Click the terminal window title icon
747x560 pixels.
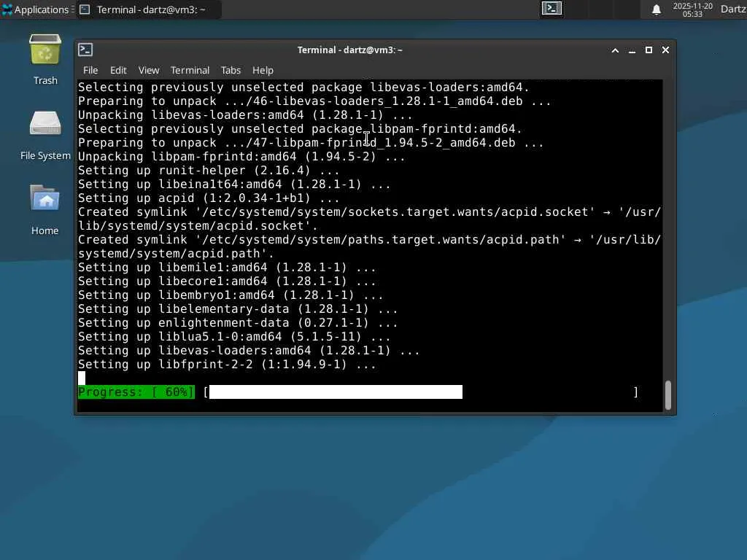click(x=86, y=50)
